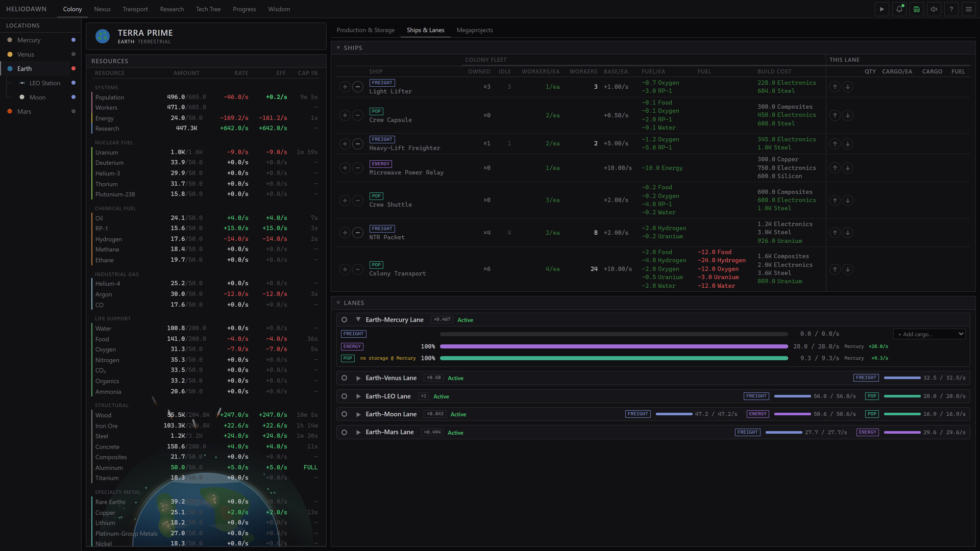
Task: Open the Megaprojects tab
Action: click(475, 30)
